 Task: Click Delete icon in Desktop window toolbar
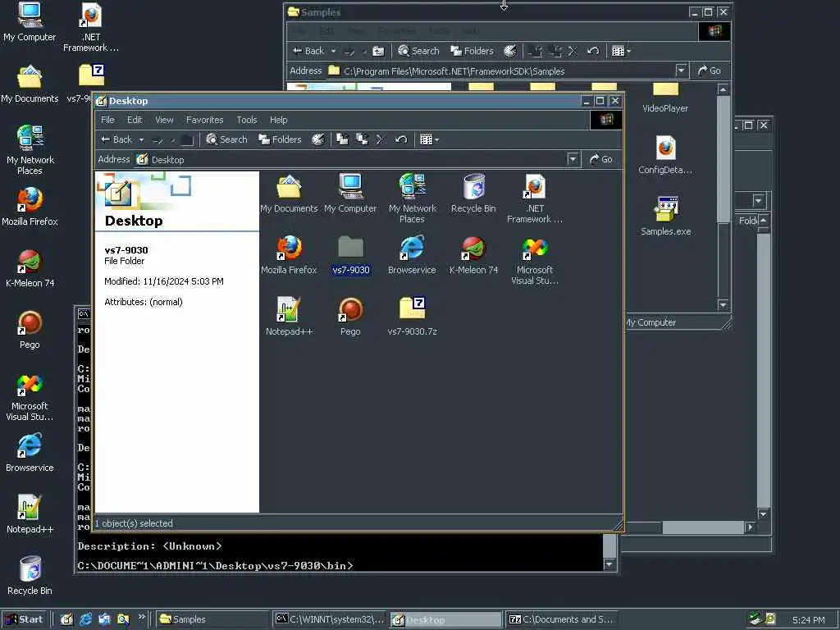coord(381,139)
